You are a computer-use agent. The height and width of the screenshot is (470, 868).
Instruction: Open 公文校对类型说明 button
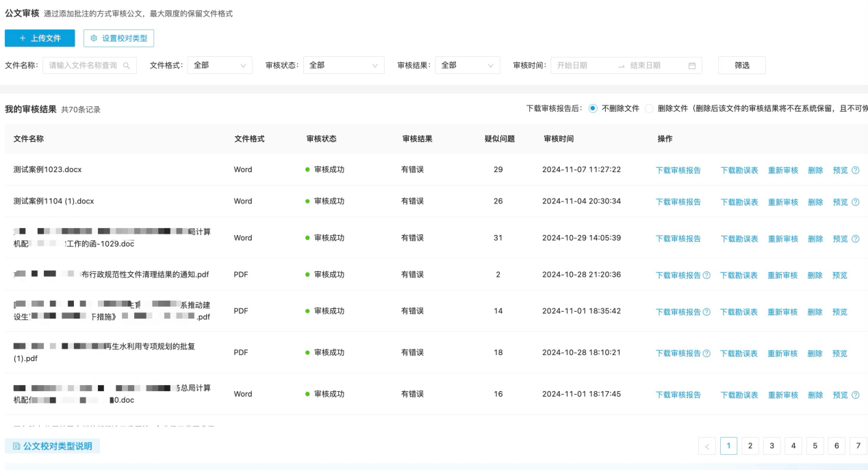tap(52, 446)
